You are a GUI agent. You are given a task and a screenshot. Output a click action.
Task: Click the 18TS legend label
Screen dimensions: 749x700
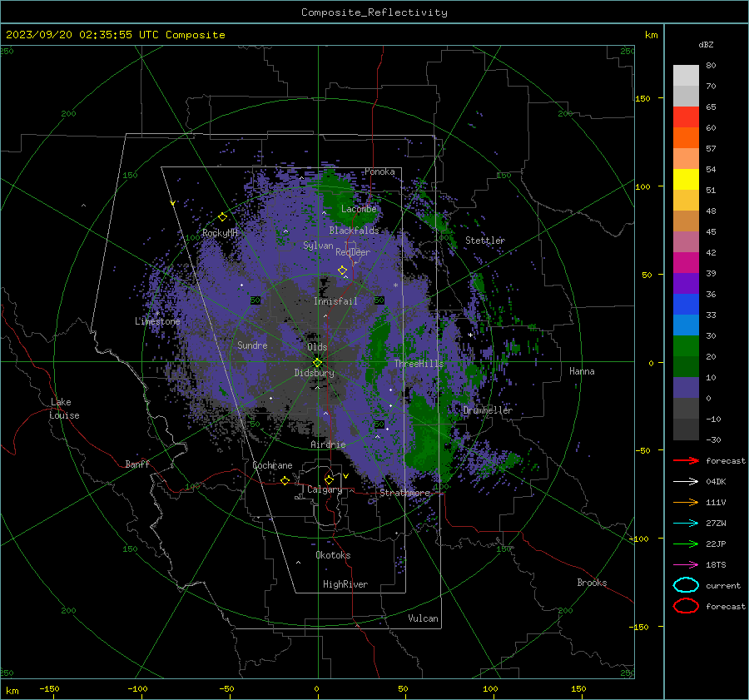point(716,565)
